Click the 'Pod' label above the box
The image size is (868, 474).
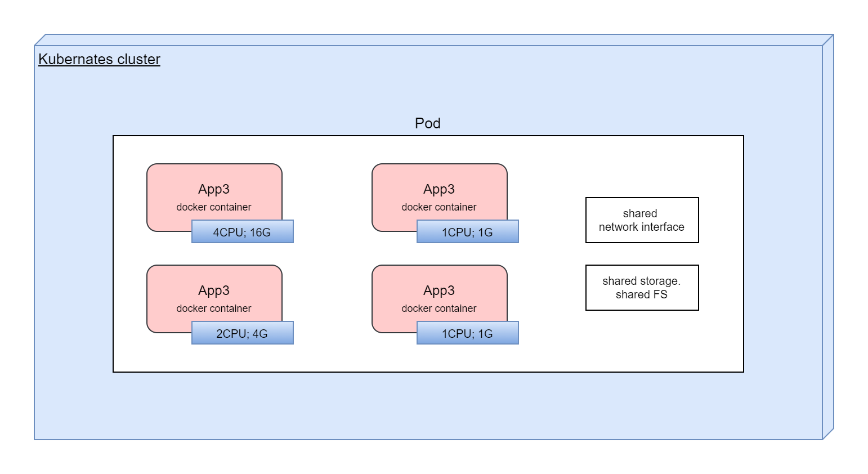[427, 123]
